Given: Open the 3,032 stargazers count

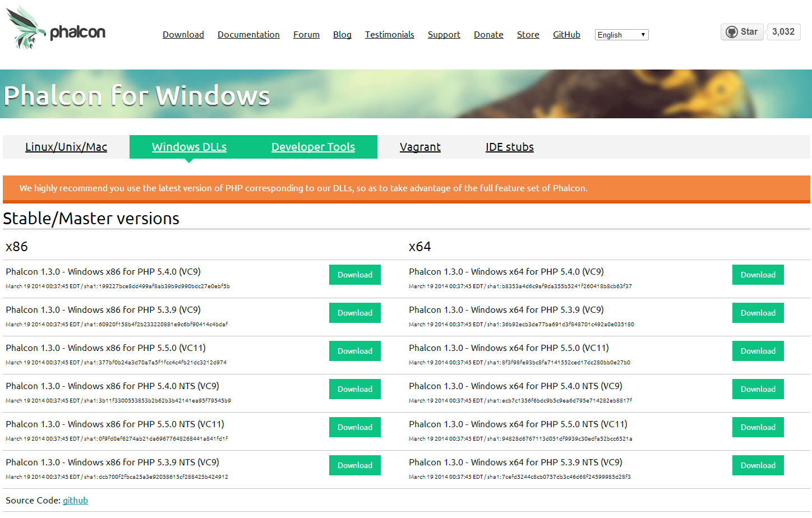Looking at the screenshot, I should click(x=783, y=32).
